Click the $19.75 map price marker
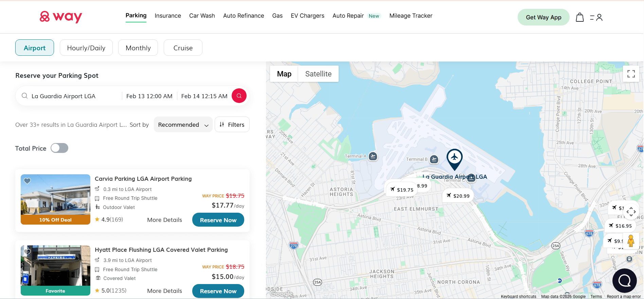The image size is (644, 299). 401,190
